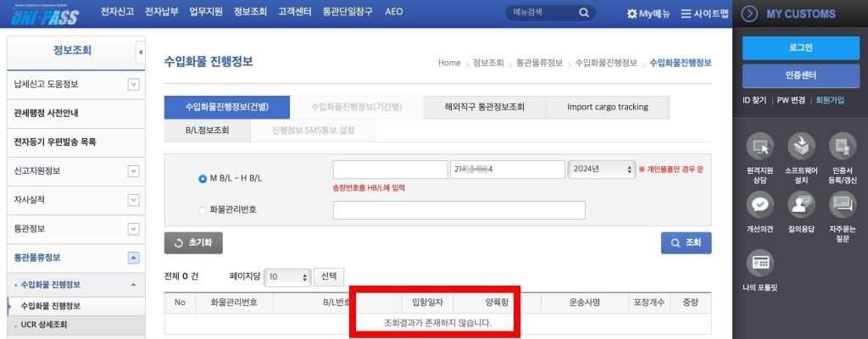
Task: Switch to 진행정보 SMS통보 설정 tab
Action: (313, 131)
